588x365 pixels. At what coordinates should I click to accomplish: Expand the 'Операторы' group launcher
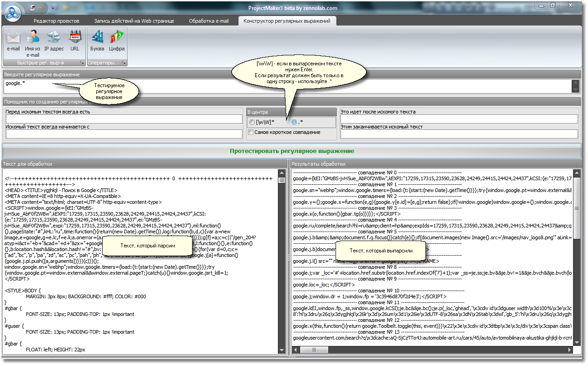click(124, 63)
